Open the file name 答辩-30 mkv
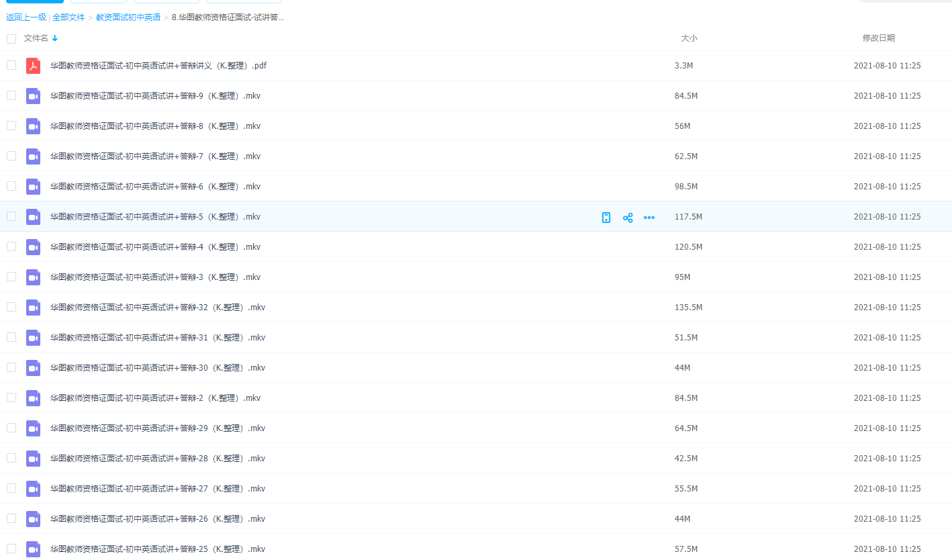952x560 pixels. [158, 368]
